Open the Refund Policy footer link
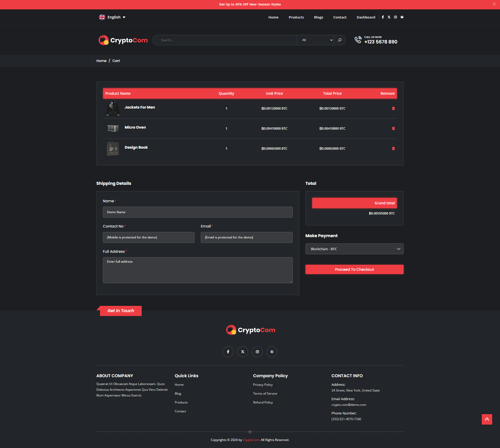 (x=263, y=402)
